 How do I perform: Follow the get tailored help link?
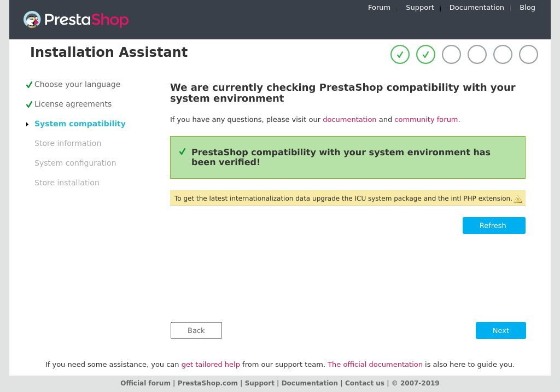[211, 365]
